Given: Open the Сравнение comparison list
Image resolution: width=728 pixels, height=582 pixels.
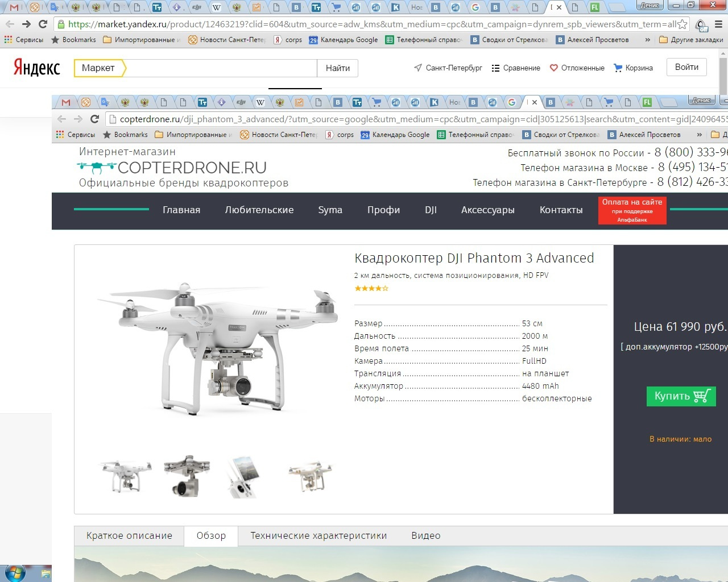Looking at the screenshot, I should pos(516,68).
